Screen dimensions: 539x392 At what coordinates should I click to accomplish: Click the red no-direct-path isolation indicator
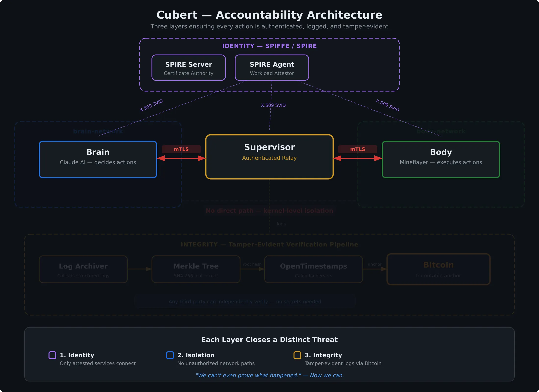269,210
